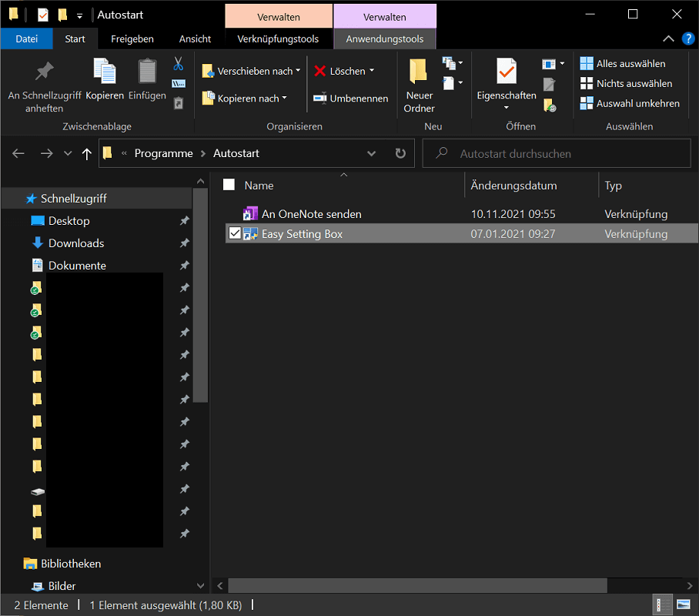Click the Eigenschaften checkmark icon
Viewport: 699px width, 616px height.
(x=507, y=71)
